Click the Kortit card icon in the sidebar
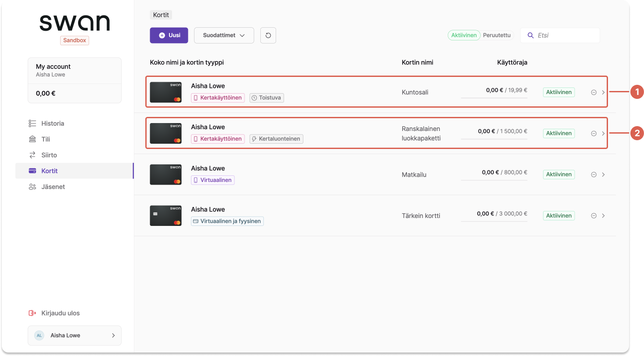This screenshot has height=356, width=644. click(x=32, y=171)
